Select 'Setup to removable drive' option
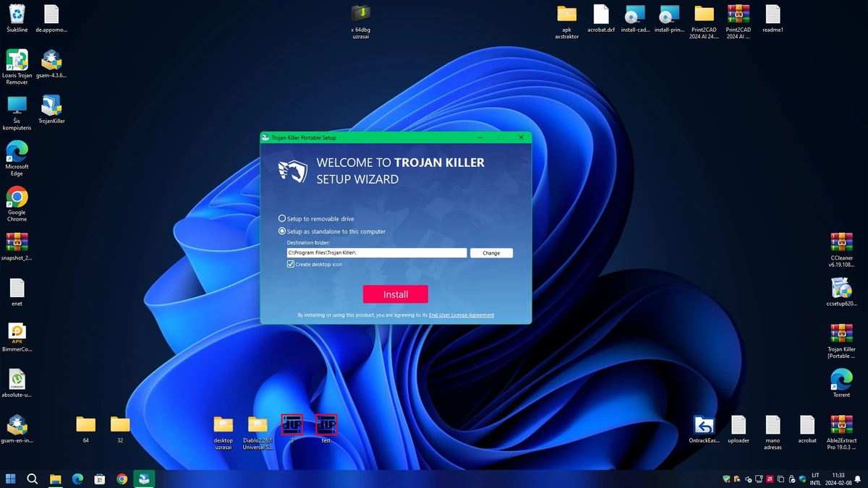868x488 pixels. click(x=316, y=218)
